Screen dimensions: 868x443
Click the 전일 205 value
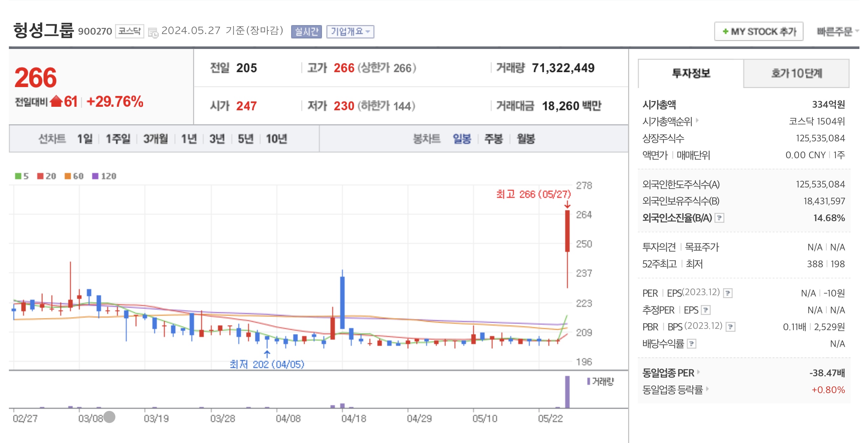click(246, 68)
